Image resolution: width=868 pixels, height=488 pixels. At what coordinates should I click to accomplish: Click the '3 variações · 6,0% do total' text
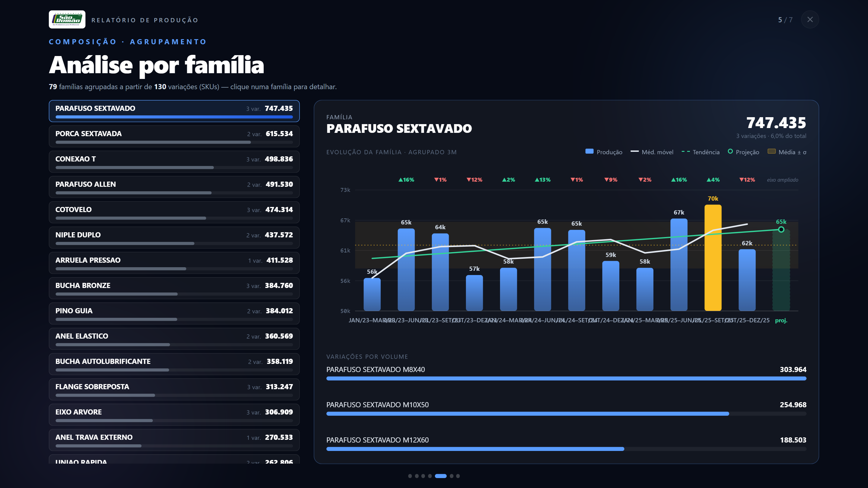click(x=771, y=136)
